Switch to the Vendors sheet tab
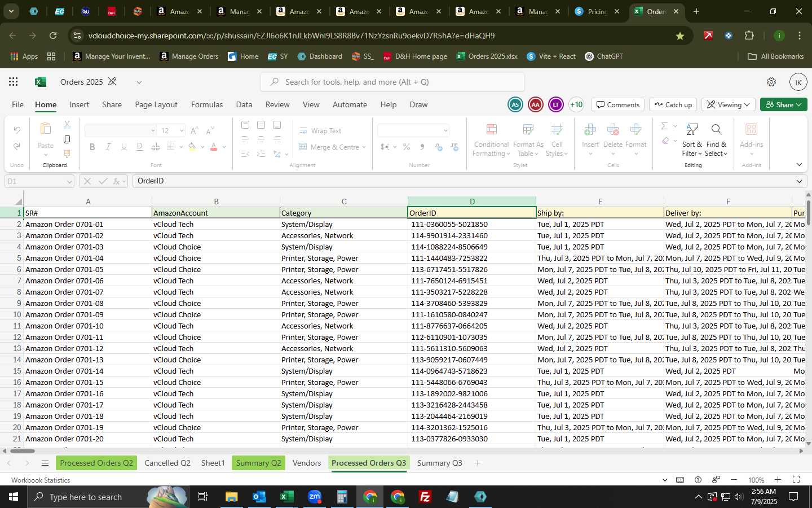812x508 pixels. coord(307,463)
